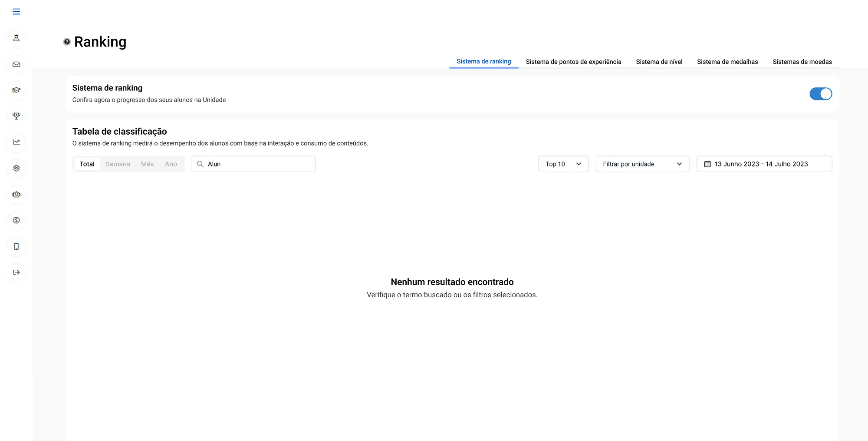Click the dollar coin finance icon
The image size is (868, 441).
pos(16,220)
